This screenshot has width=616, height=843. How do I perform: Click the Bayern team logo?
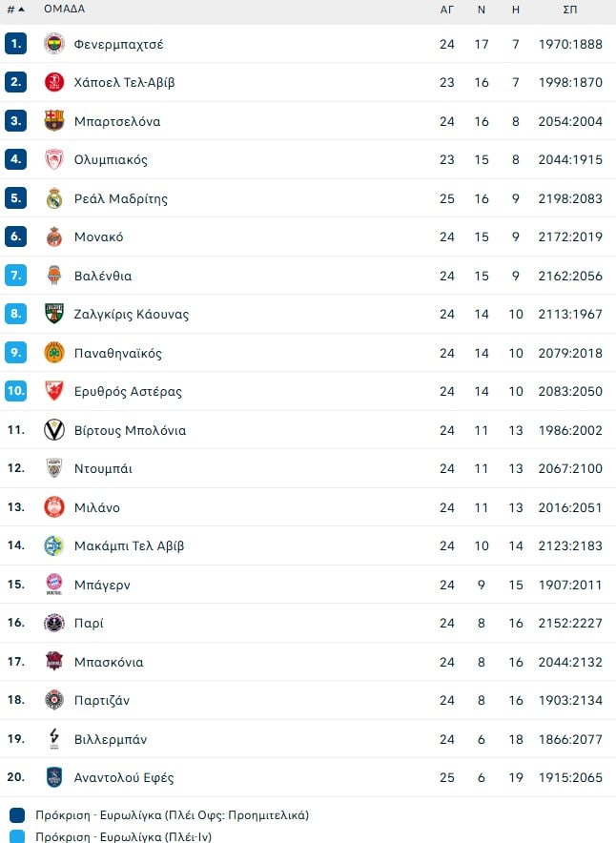(54, 585)
